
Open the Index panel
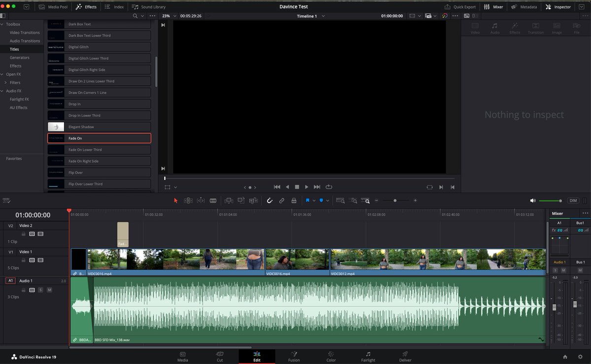click(114, 7)
